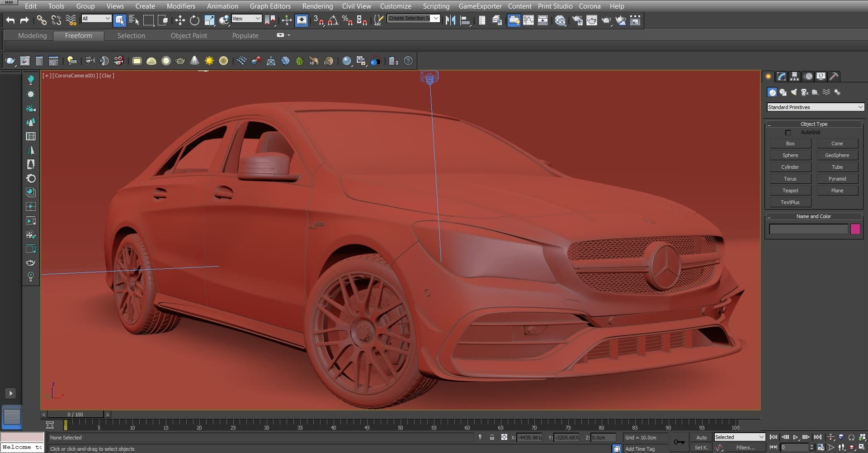This screenshot has width=868, height=453.
Task: Toggle Angle Snap
Action: pyautogui.click(x=333, y=20)
